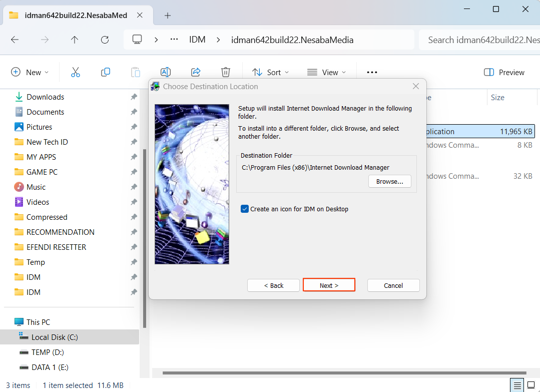This screenshot has height=392, width=540.
Task: Open the MY APPS folder
Action: [42, 157]
